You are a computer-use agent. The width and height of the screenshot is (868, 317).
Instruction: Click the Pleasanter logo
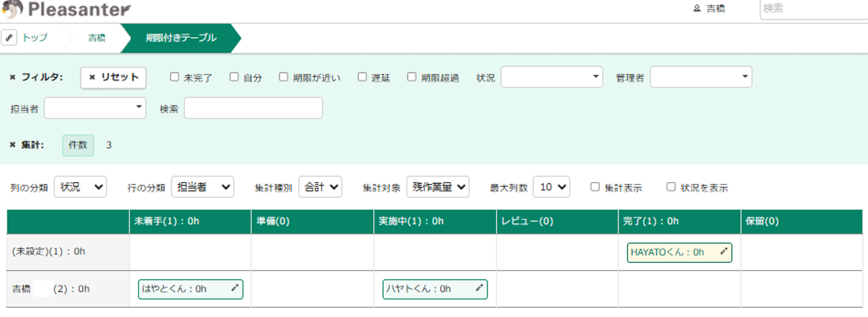click(66, 8)
